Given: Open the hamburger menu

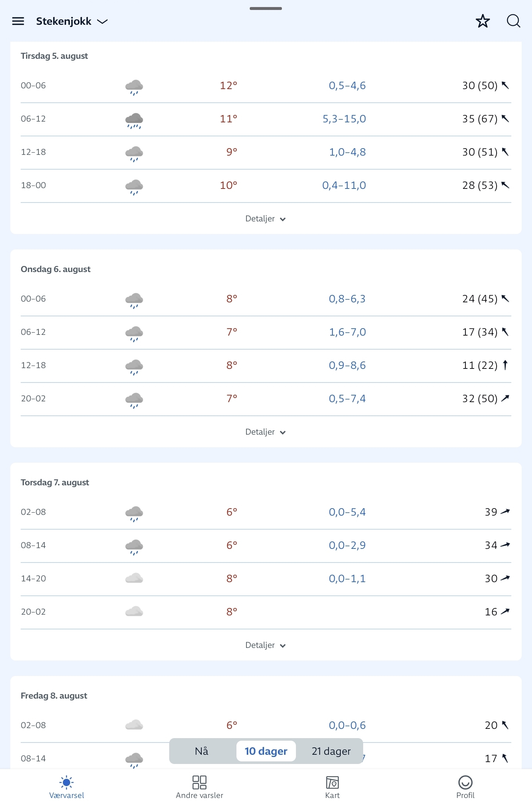Looking at the screenshot, I should click(x=18, y=21).
